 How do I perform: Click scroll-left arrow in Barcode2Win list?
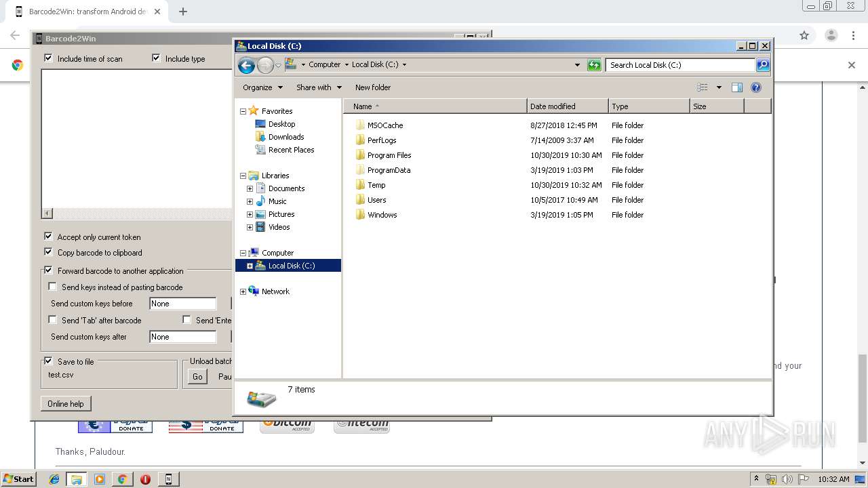point(47,213)
